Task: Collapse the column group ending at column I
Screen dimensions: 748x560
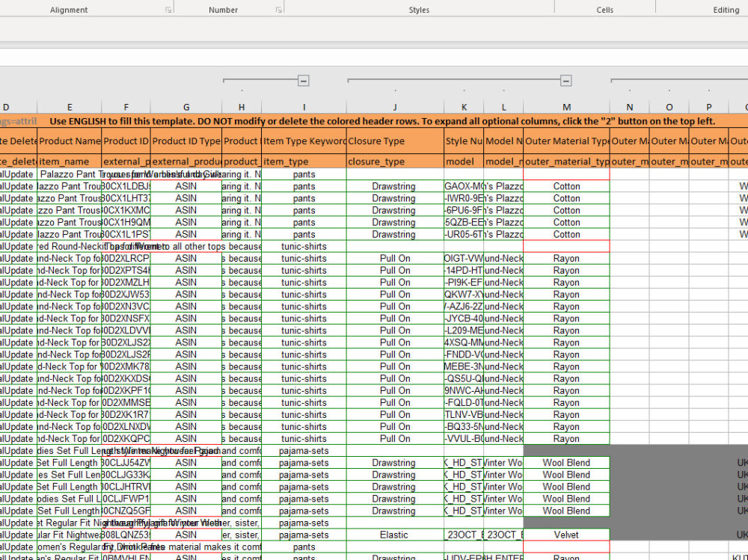Action: (x=304, y=81)
